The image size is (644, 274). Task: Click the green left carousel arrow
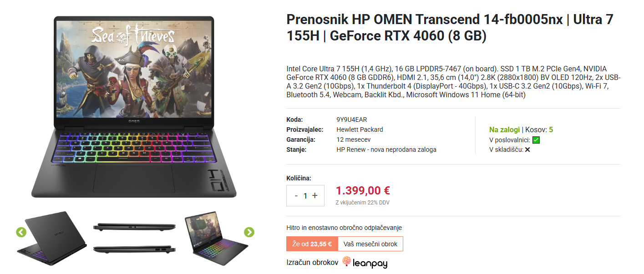tap(21, 232)
